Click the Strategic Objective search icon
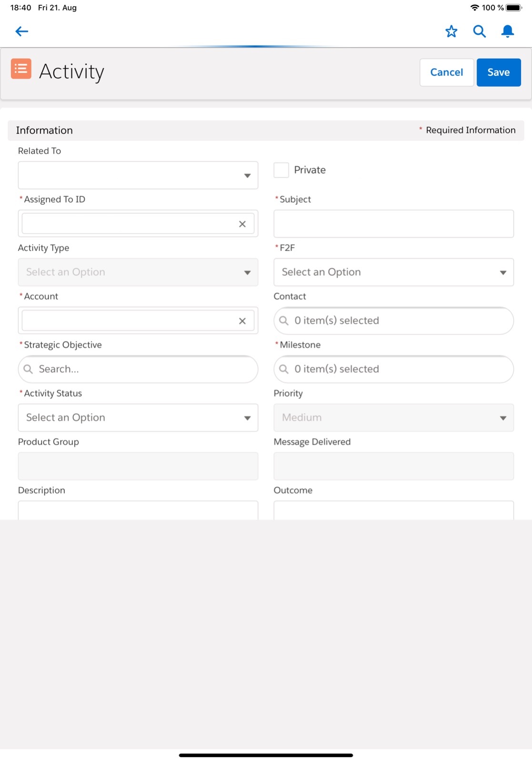The width and height of the screenshot is (532, 762). click(x=29, y=369)
